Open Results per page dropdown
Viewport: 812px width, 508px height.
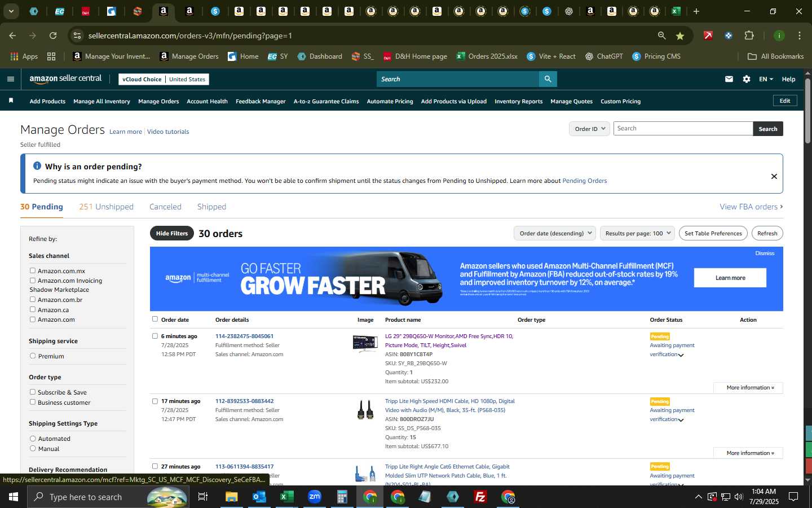(637, 233)
